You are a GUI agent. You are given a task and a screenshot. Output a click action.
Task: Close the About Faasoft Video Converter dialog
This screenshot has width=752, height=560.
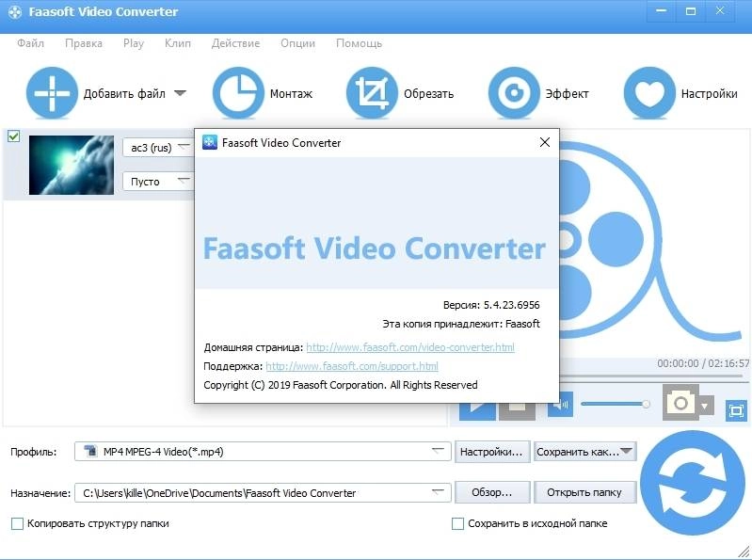545,142
